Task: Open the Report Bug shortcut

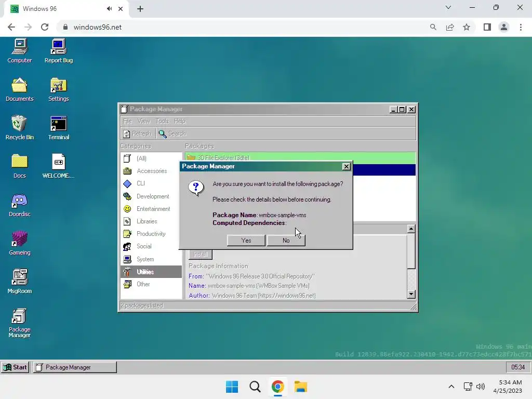Action: click(58, 51)
